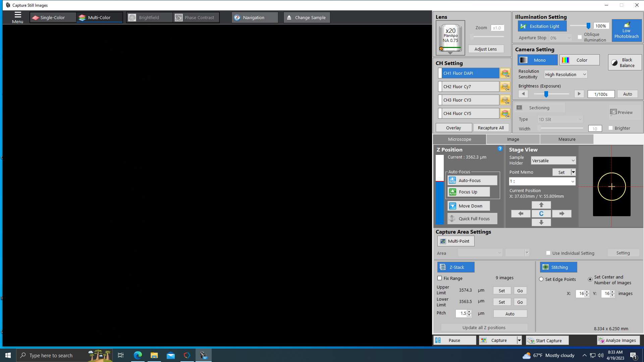
Task: Click the Z Position help question icon
Action: pyautogui.click(x=500, y=149)
